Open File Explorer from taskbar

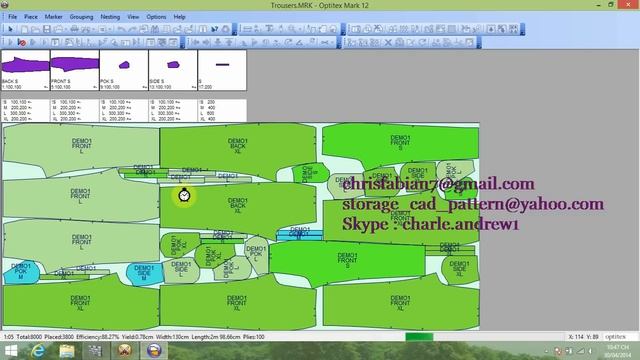[x=67, y=351]
